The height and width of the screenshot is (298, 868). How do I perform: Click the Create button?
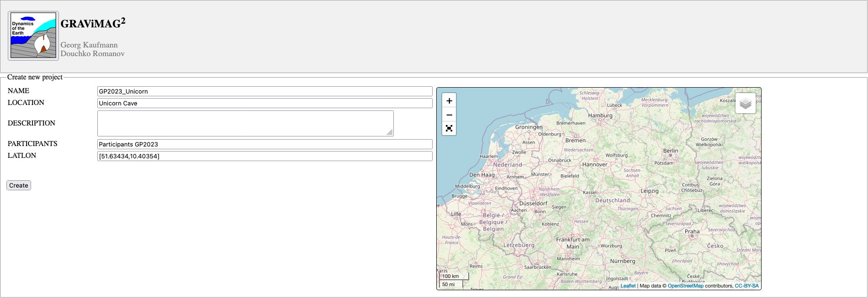[x=19, y=185]
